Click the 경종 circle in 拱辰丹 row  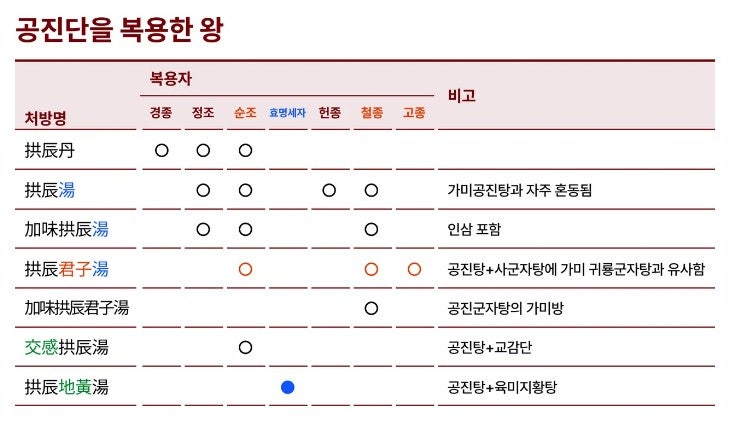pyautogui.click(x=162, y=150)
